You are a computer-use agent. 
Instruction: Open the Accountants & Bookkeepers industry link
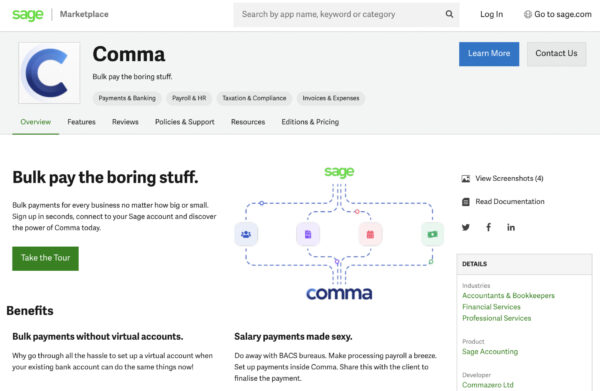click(508, 295)
